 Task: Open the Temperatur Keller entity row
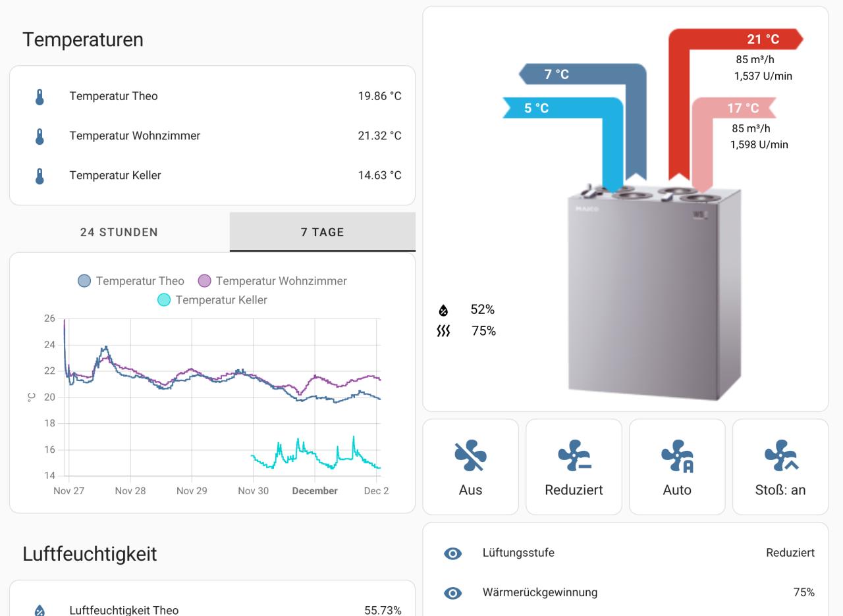coord(212,175)
